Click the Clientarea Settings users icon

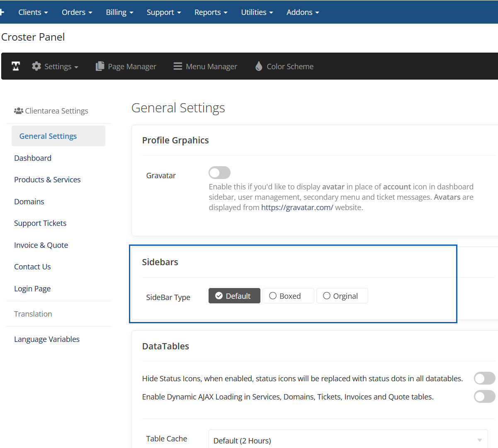(19, 111)
